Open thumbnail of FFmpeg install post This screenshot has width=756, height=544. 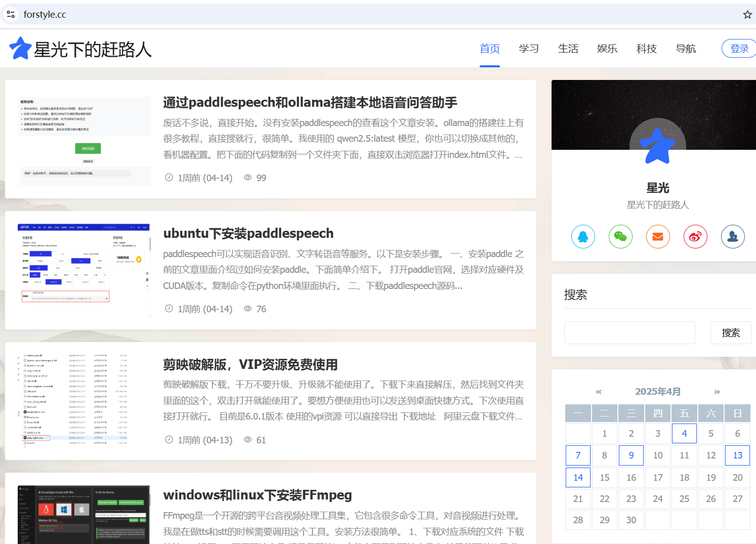[84, 515]
